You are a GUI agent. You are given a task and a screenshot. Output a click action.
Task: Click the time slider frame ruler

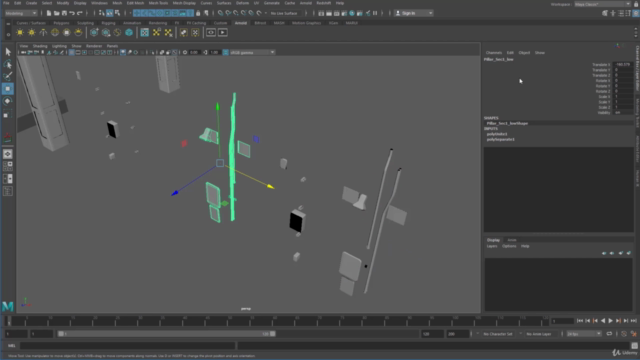276,321
